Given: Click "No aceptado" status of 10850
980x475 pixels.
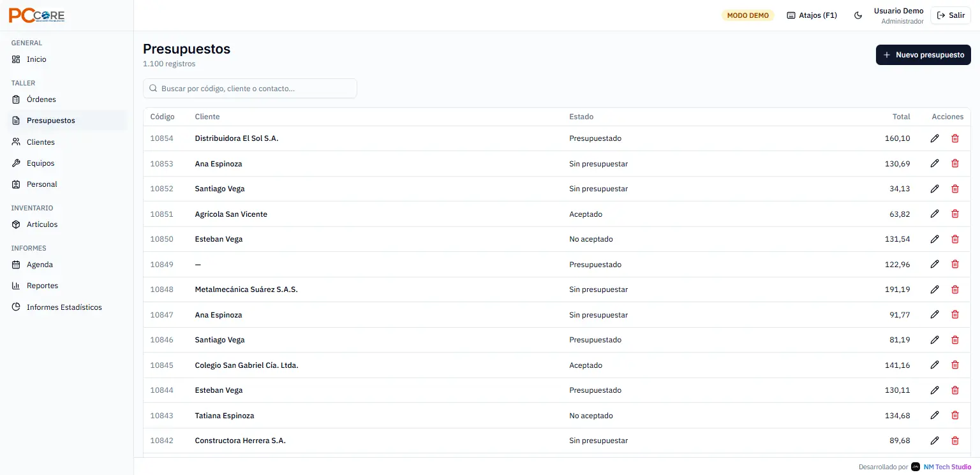Looking at the screenshot, I should pos(591,239).
